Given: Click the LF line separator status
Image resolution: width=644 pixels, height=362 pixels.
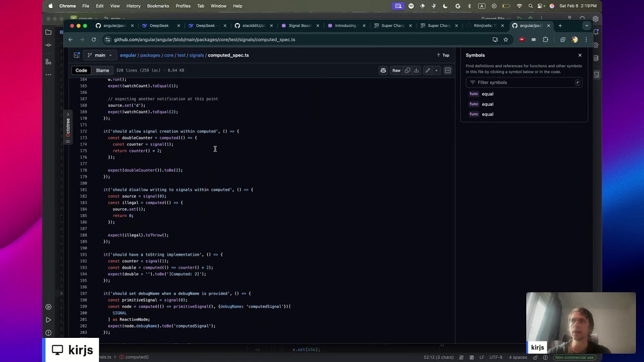Looking at the screenshot, I should pos(482,357).
